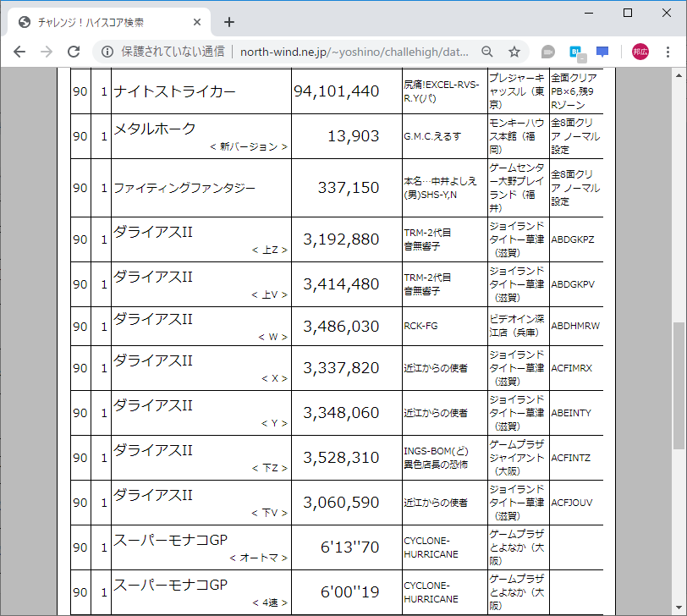Click the score 337,150
The image size is (687, 616).
point(349,188)
